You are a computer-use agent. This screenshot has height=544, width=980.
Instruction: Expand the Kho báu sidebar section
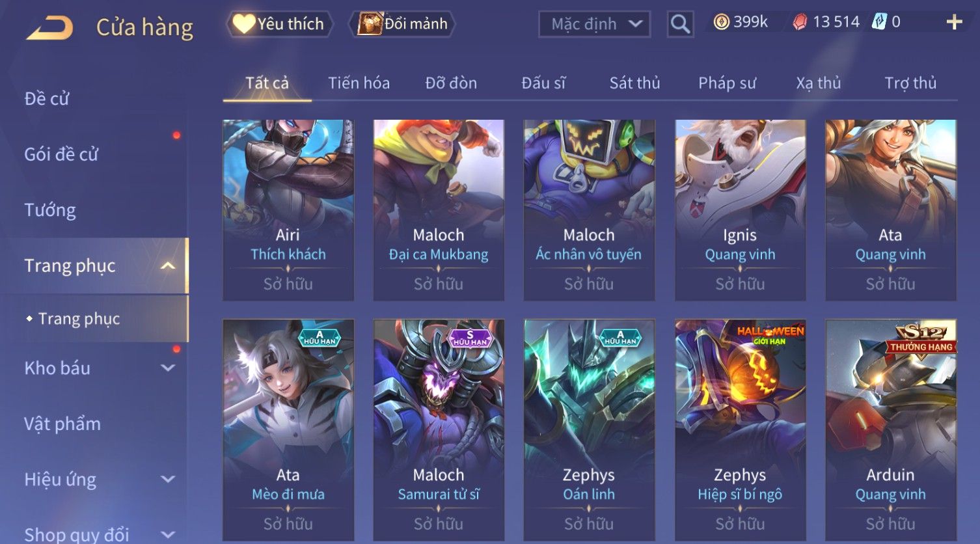tap(168, 368)
